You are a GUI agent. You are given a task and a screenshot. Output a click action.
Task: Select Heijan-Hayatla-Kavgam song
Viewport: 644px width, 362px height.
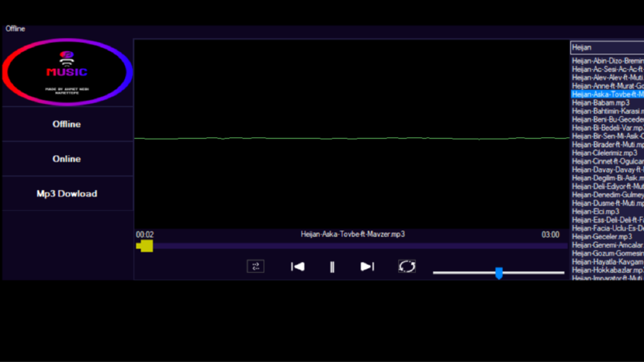point(607,262)
